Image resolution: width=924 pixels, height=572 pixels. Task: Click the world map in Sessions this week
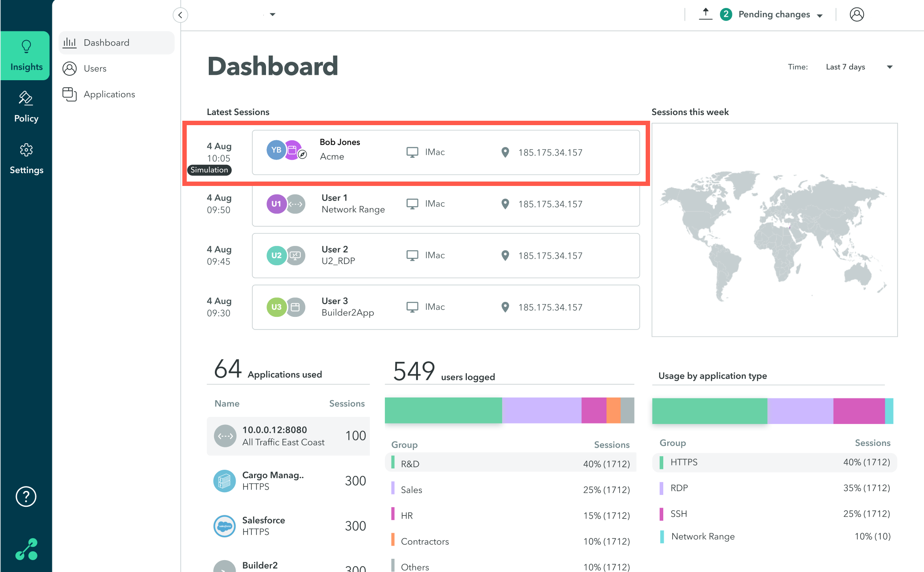pos(774,230)
